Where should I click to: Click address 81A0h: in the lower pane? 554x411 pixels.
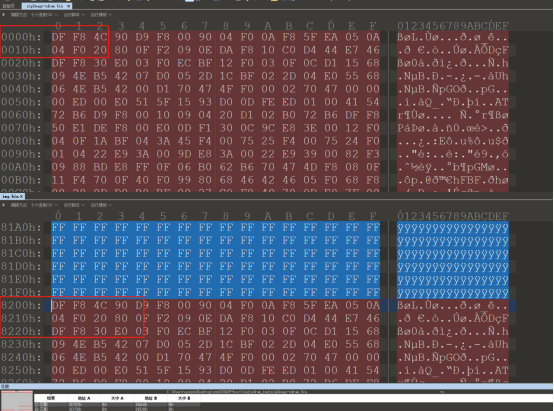[x=21, y=227]
